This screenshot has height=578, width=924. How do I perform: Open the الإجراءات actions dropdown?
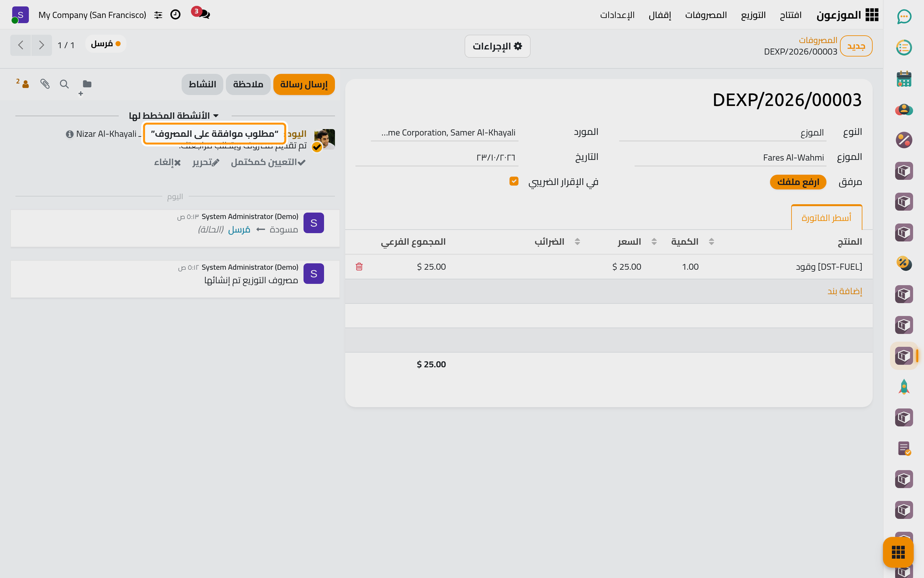coord(497,46)
